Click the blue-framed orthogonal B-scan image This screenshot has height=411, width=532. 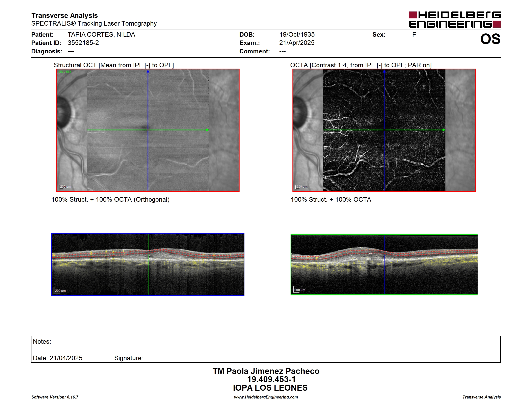coord(148,264)
